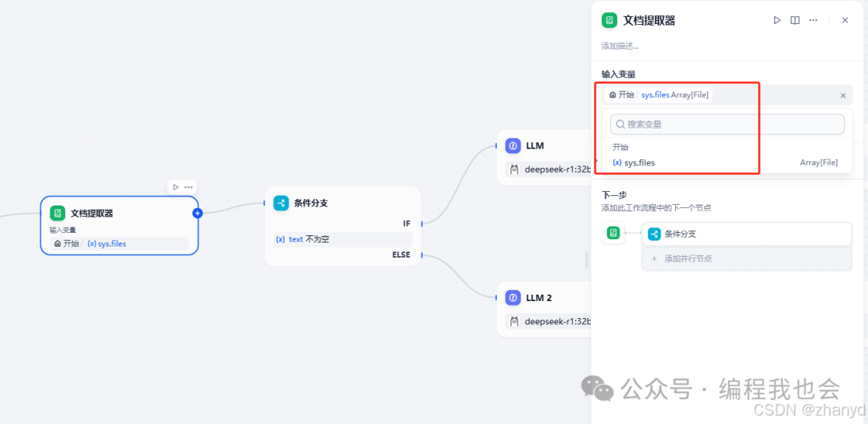
Task: Click the LLM node icon
Action: tap(513, 146)
